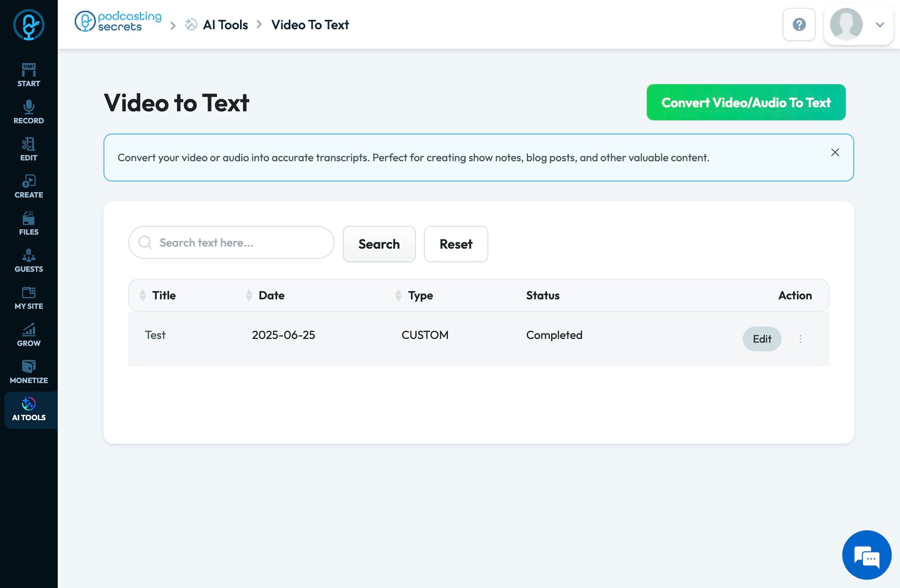This screenshot has width=900, height=588.
Task: Select the AI TOOLS sidebar item
Action: click(x=28, y=409)
